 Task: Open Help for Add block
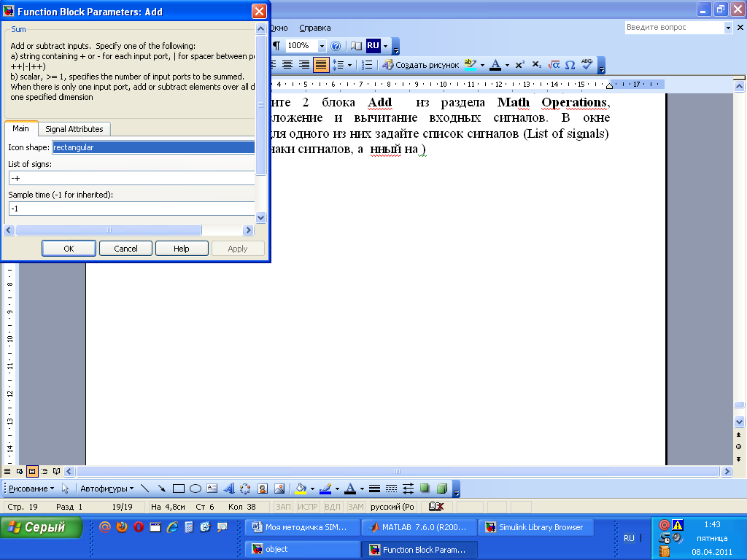pyautogui.click(x=182, y=249)
